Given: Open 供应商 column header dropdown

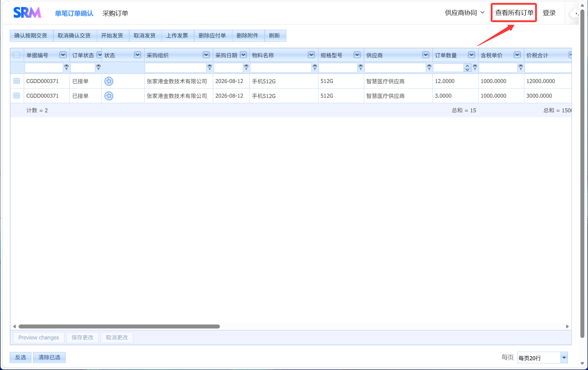Looking at the screenshot, I should click(x=426, y=55).
